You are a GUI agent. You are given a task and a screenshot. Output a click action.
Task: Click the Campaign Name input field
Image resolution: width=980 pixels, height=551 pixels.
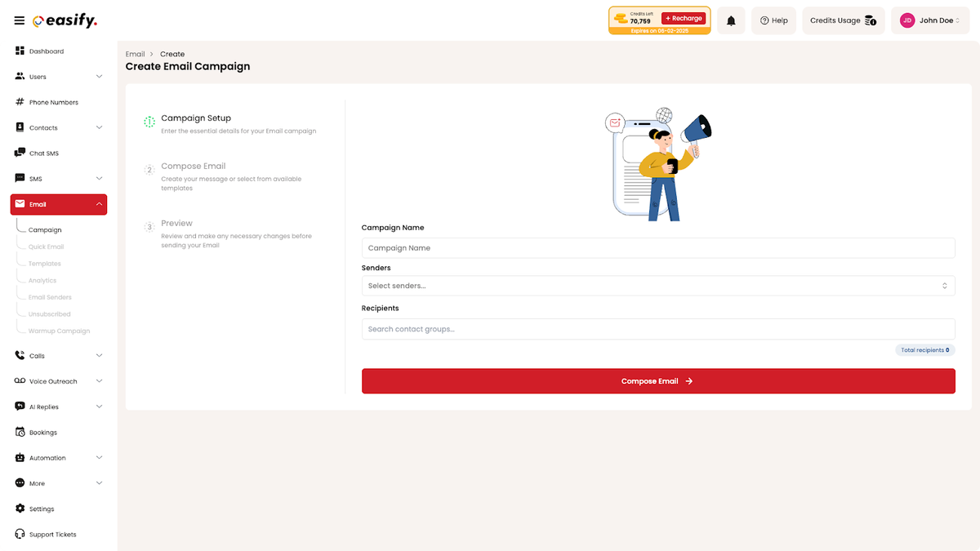click(x=658, y=247)
